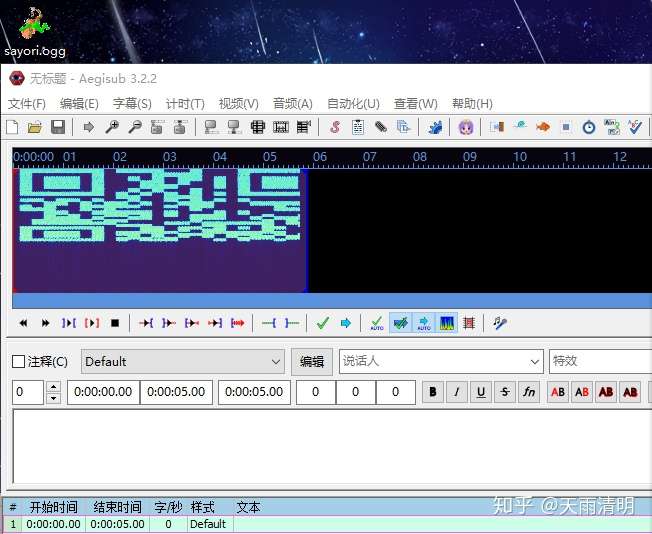Image resolution: width=652 pixels, height=534 pixels.
Task: Toggle auto-commit of timing changes
Action: (377, 323)
